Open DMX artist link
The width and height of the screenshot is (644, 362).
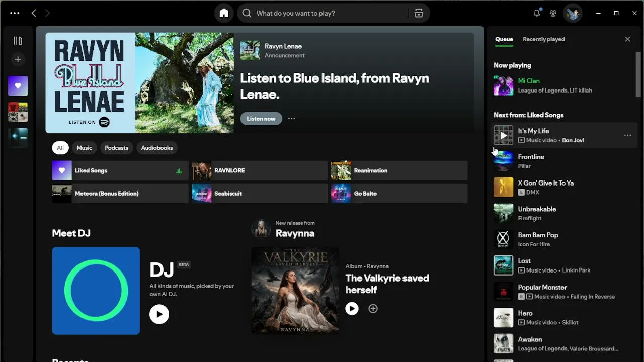pos(533,193)
